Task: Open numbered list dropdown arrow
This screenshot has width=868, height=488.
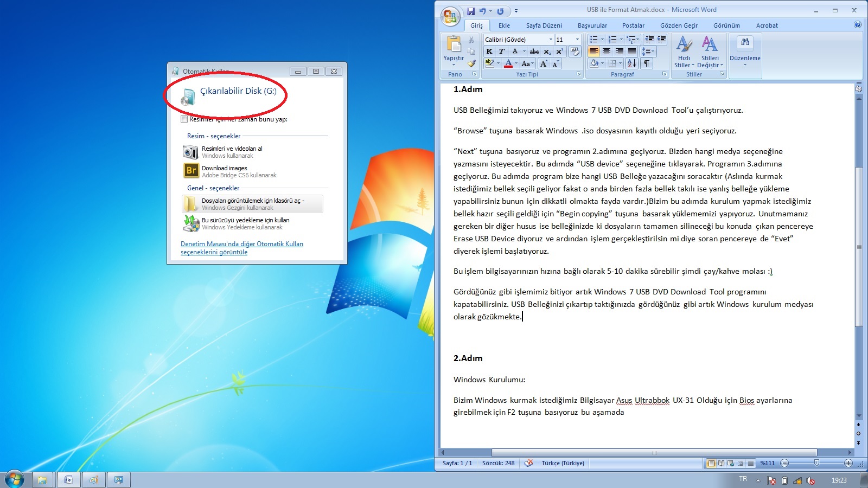Action: [x=621, y=40]
